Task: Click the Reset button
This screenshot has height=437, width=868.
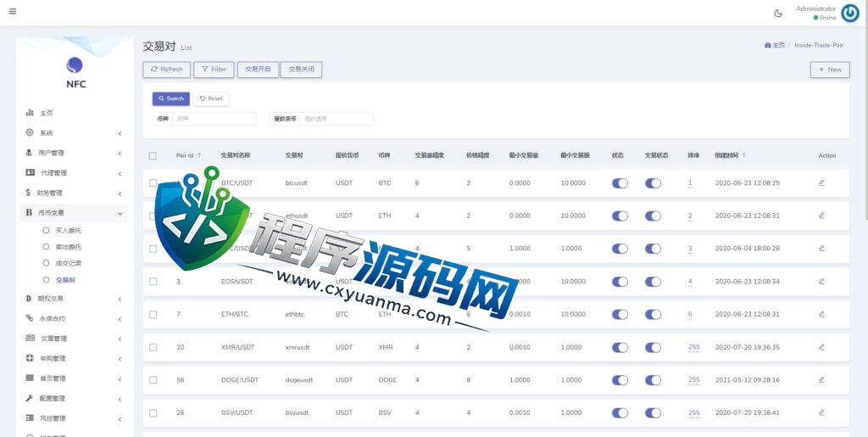Action: 211,98
